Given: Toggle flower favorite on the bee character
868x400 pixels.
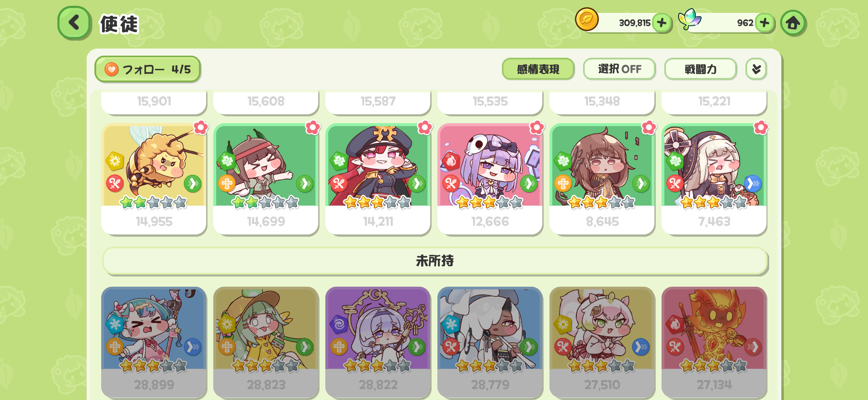Looking at the screenshot, I should point(201,128).
